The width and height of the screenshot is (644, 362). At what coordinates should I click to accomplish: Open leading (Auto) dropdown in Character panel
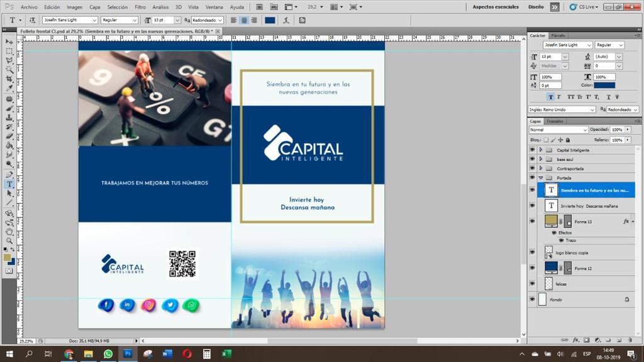619,57
